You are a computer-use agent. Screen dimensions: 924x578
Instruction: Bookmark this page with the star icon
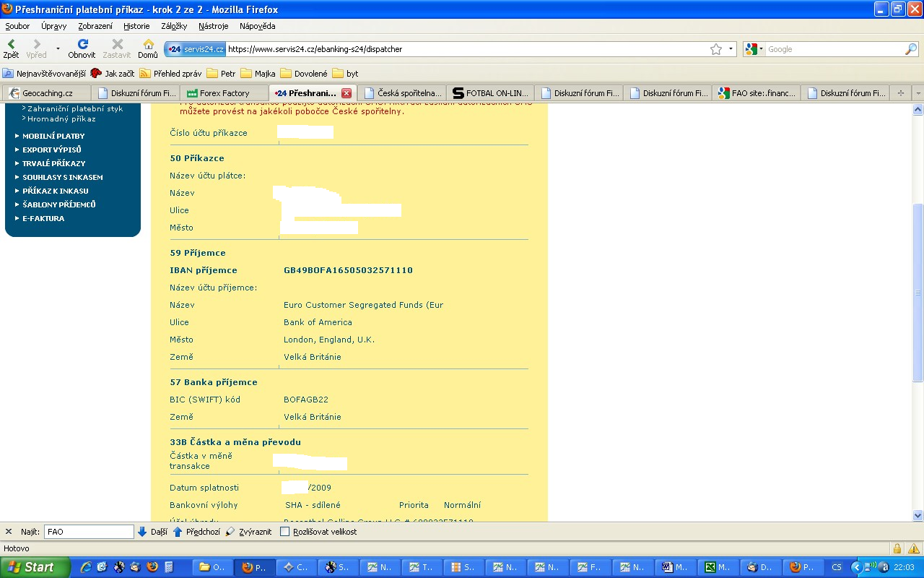click(716, 49)
